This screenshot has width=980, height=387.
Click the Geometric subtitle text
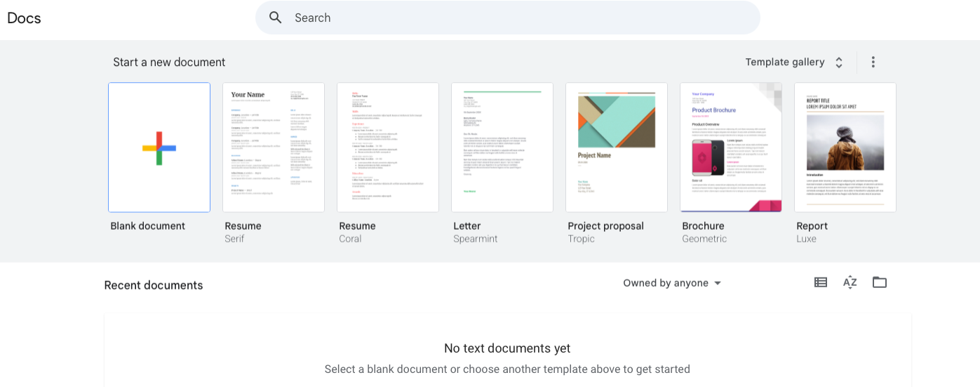click(x=704, y=239)
